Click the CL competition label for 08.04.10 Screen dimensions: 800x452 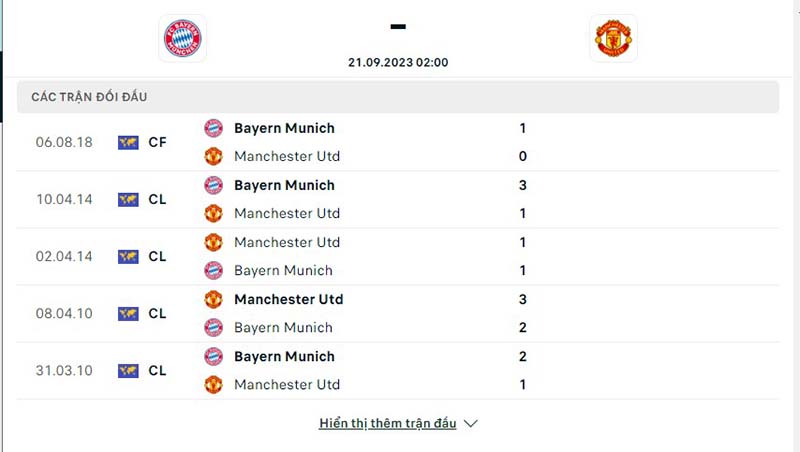pyautogui.click(x=157, y=313)
